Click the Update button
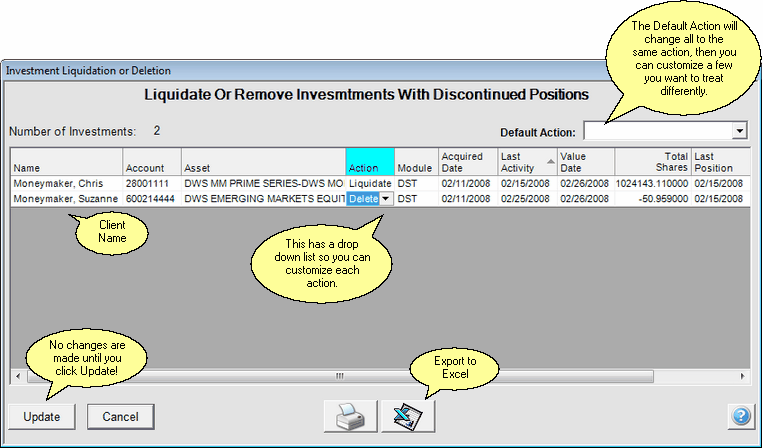This screenshot has height=448, width=763. [x=42, y=417]
